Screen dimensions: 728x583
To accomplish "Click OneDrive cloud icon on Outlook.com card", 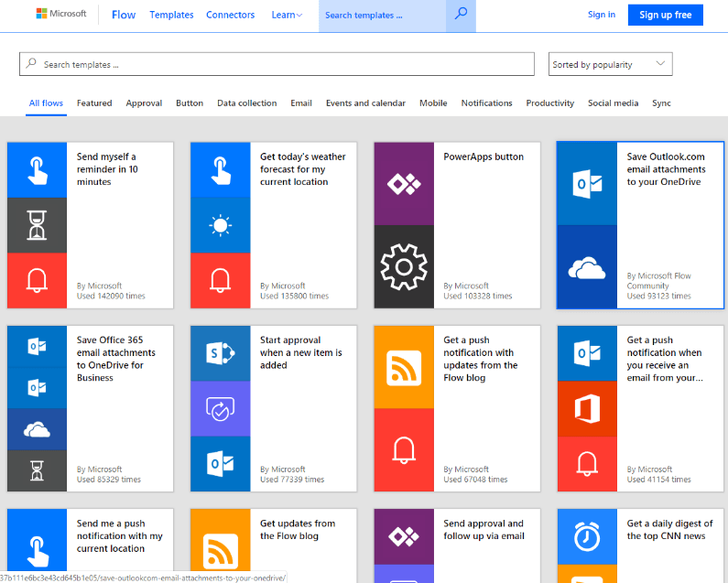I will 587,267.
